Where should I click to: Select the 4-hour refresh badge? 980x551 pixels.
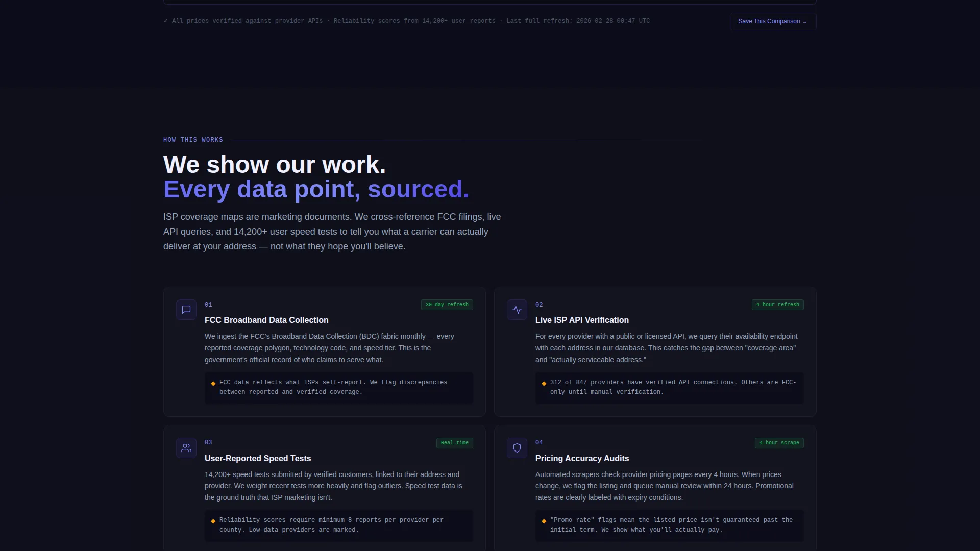[778, 305]
